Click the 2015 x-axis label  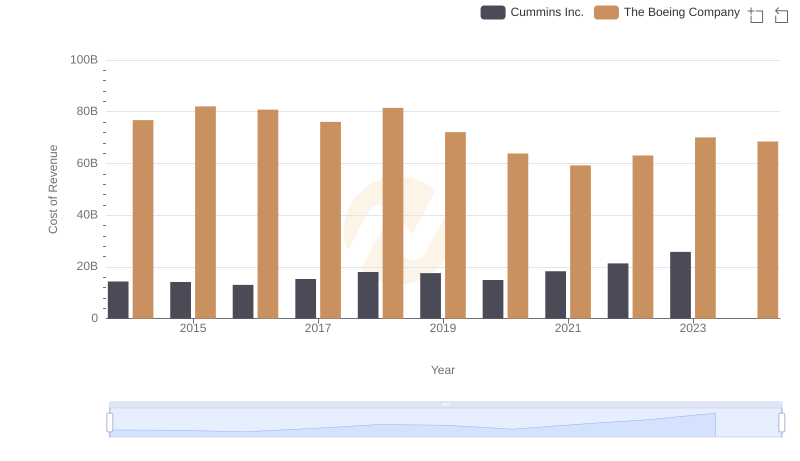pyautogui.click(x=193, y=328)
